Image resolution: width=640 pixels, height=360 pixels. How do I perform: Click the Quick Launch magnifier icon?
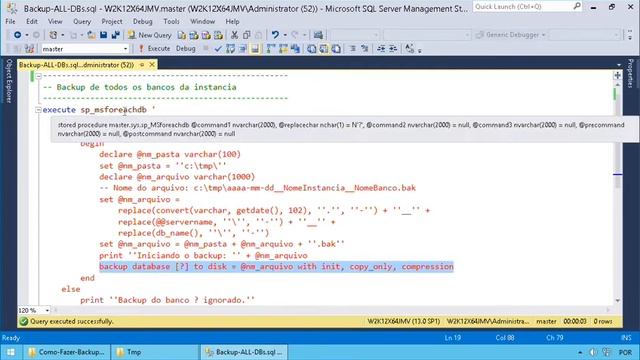(577, 6)
